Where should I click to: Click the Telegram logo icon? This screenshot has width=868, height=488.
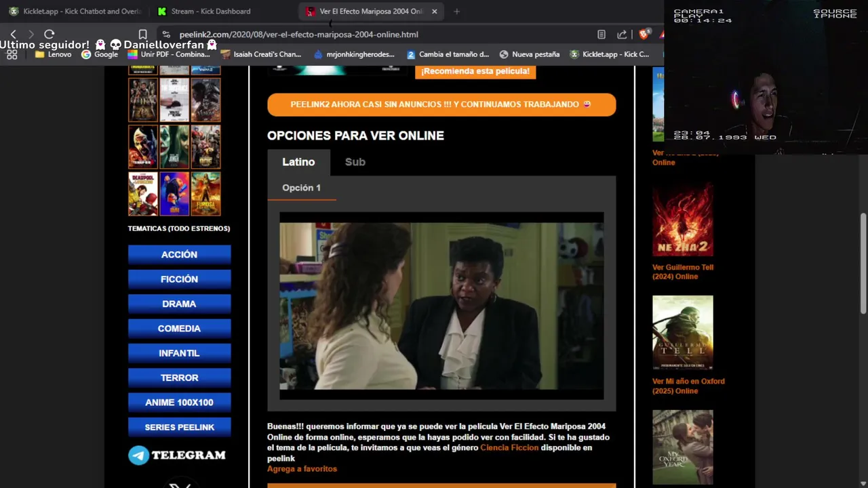(x=138, y=455)
